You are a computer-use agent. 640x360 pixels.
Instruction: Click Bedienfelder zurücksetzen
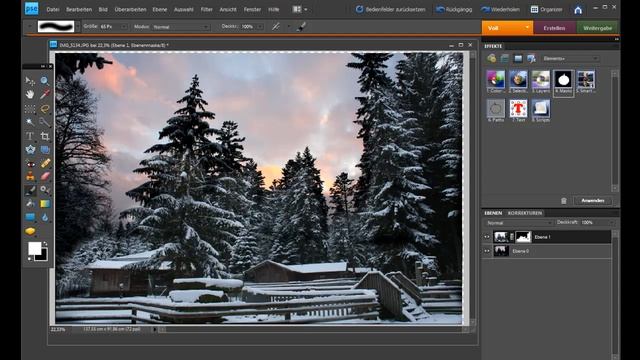[x=390, y=9]
